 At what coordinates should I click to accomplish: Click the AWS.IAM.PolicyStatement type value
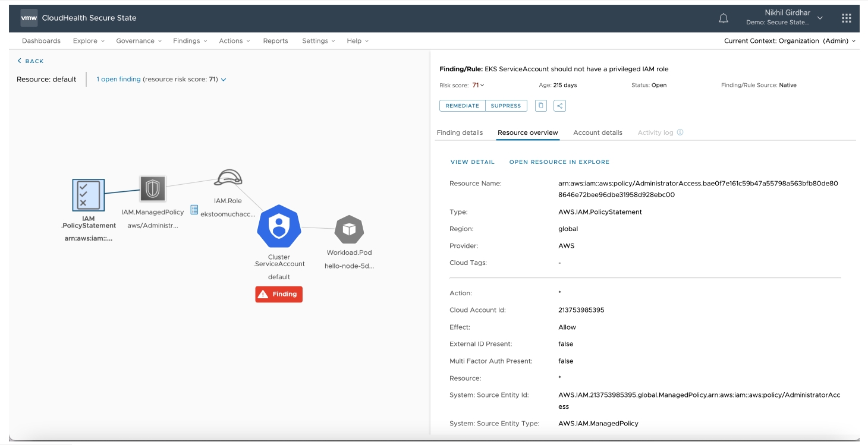[600, 212]
